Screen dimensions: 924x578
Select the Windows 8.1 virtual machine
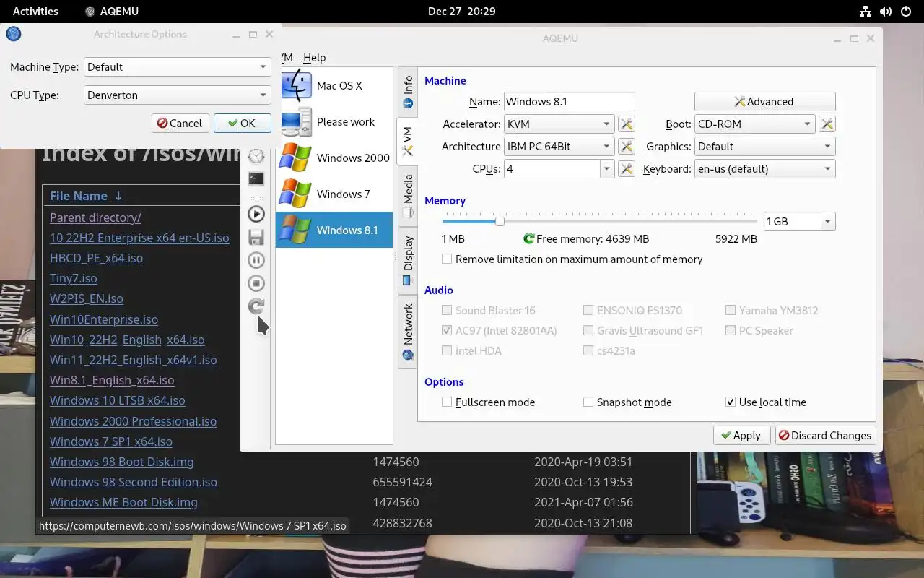tap(334, 230)
